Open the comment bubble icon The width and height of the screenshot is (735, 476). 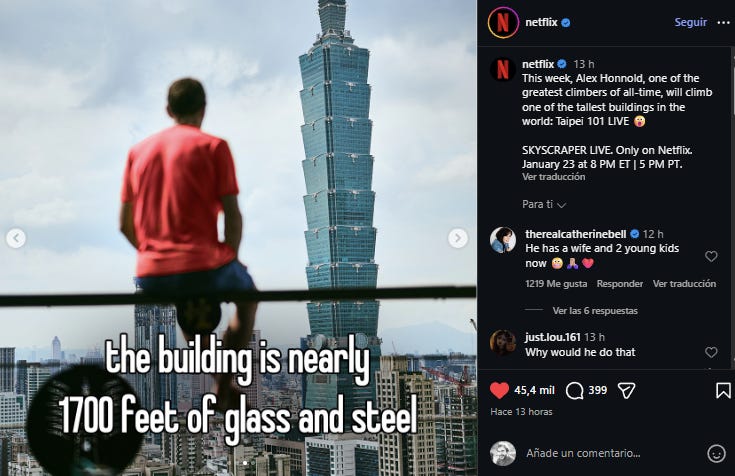(574, 390)
